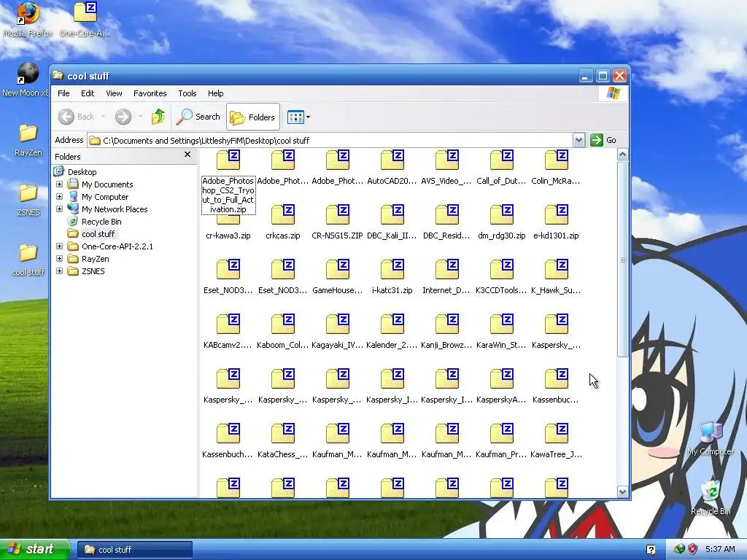Screen dimensions: 747x560
Task: Select Recycle Bin desktop icon
Action: click(711, 497)
